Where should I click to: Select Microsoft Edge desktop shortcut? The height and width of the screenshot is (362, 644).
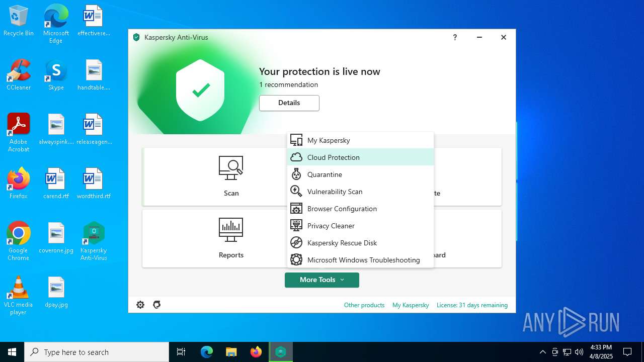56,24
